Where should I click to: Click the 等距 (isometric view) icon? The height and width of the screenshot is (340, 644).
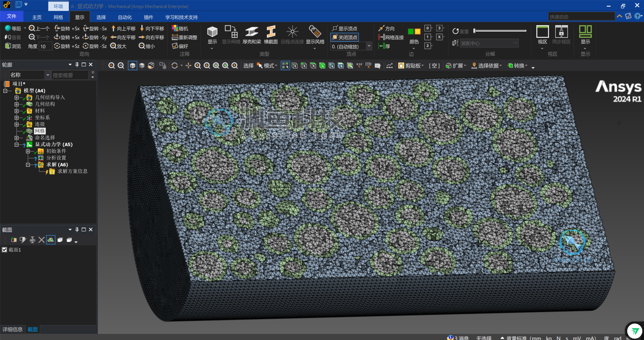coord(8,28)
